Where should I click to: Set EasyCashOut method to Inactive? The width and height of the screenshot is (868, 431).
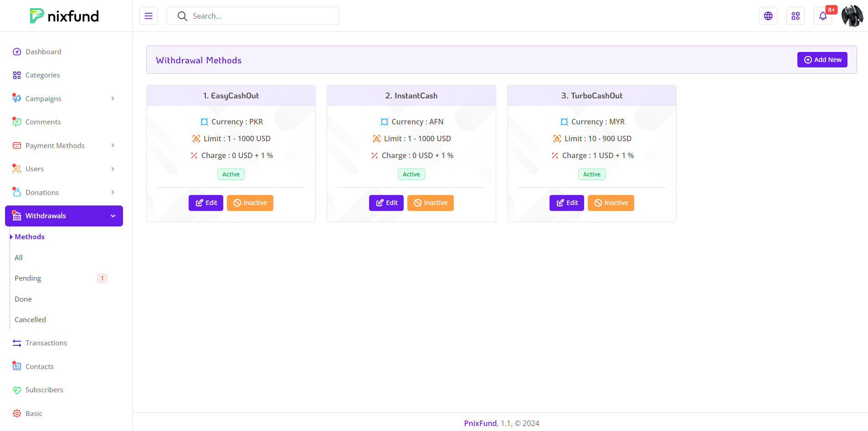point(250,203)
